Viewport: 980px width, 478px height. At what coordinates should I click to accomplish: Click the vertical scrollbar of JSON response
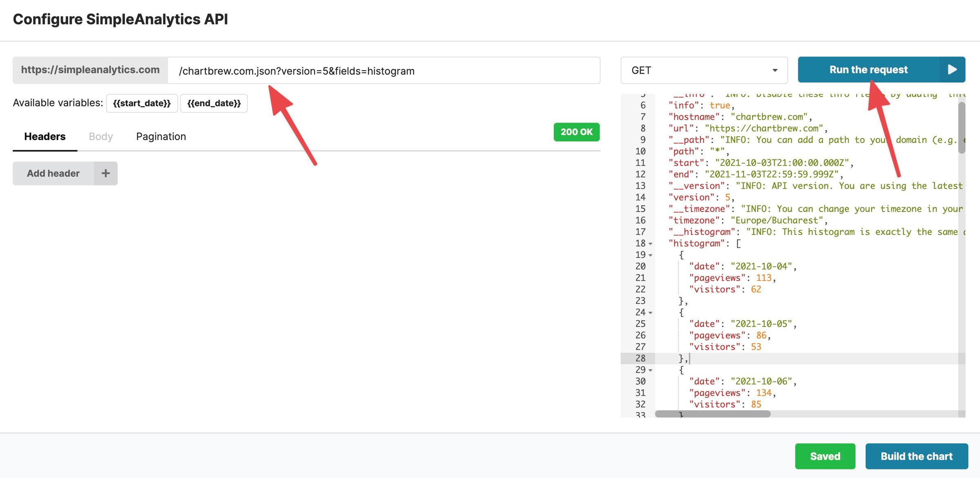[962, 127]
